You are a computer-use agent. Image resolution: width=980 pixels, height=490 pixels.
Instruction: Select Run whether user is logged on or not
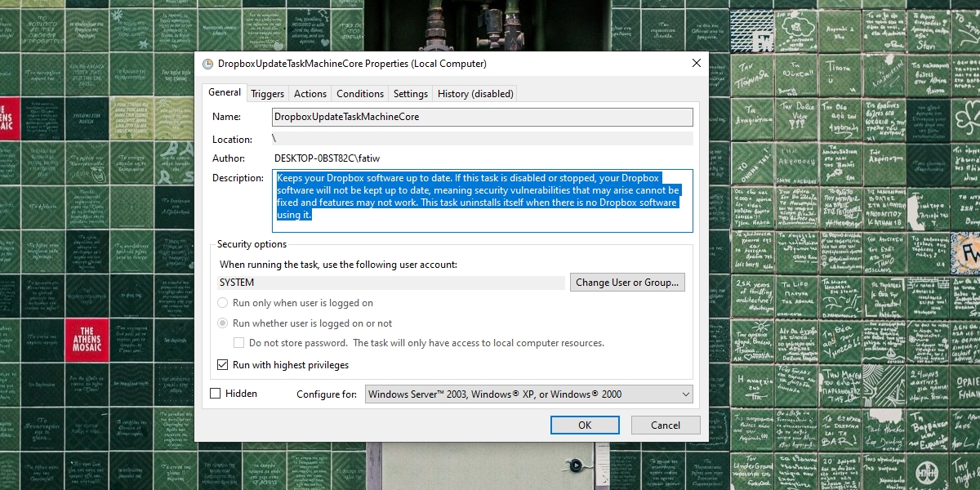tap(222, 323)
